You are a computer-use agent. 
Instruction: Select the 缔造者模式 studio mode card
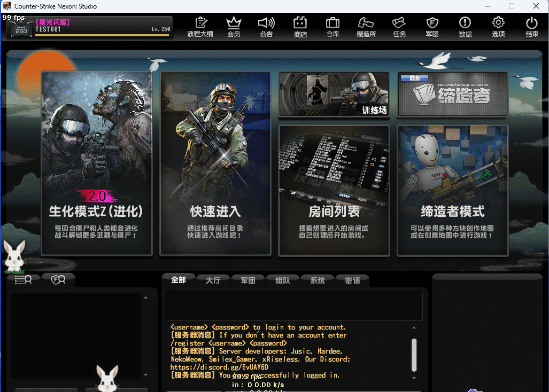pyautogui.click(x=453, y=191)
